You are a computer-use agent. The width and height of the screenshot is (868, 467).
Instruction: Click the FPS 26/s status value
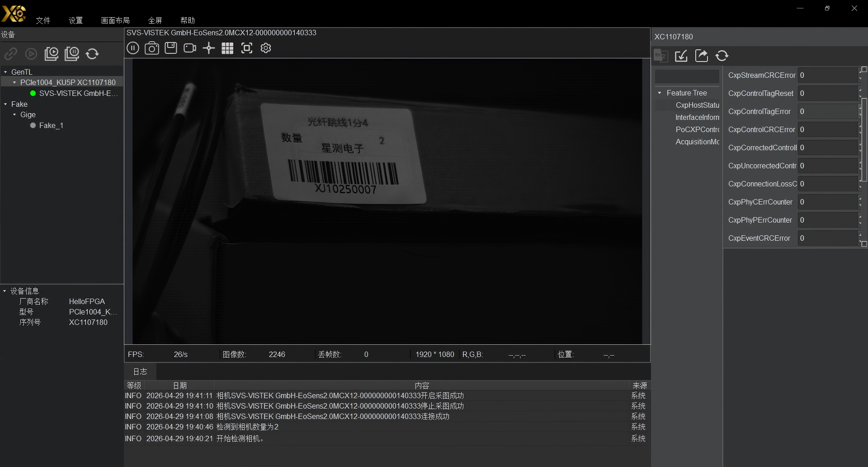pyautogui.click(x=180, y=354)
